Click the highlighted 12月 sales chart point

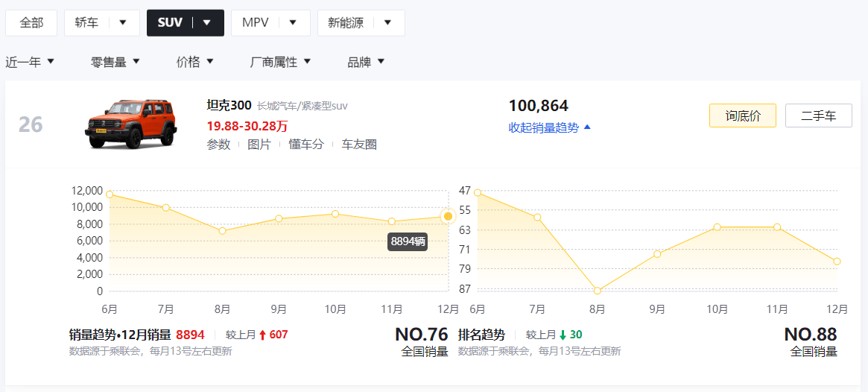[x=448, y=216]
